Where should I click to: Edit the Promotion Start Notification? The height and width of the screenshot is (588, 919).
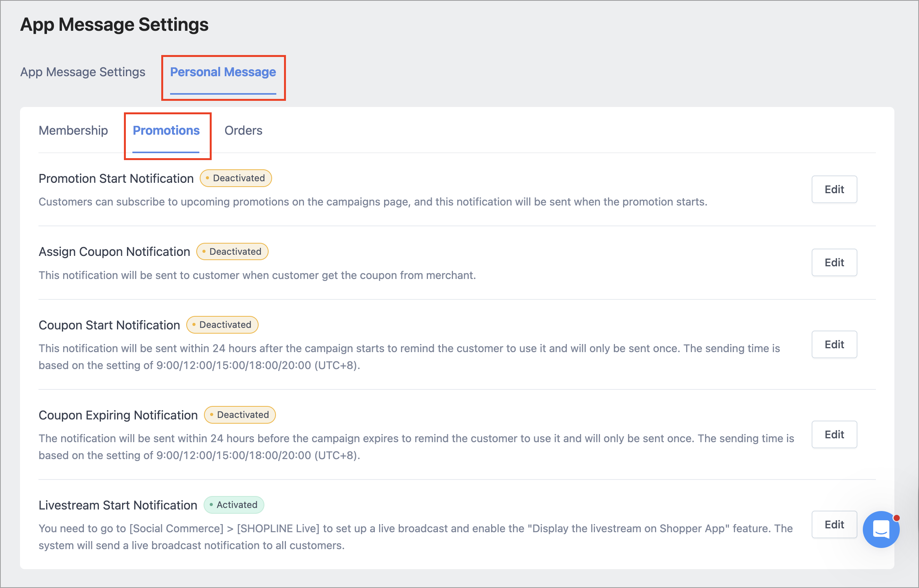[x=834, y=189]
